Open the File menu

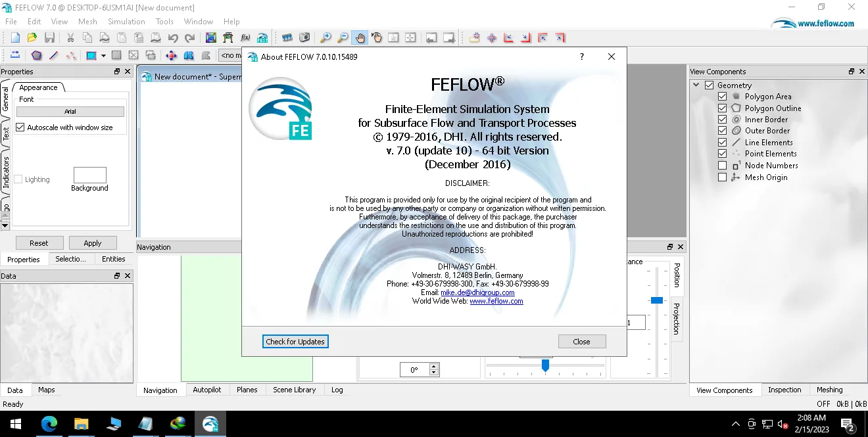pos(11,22)
